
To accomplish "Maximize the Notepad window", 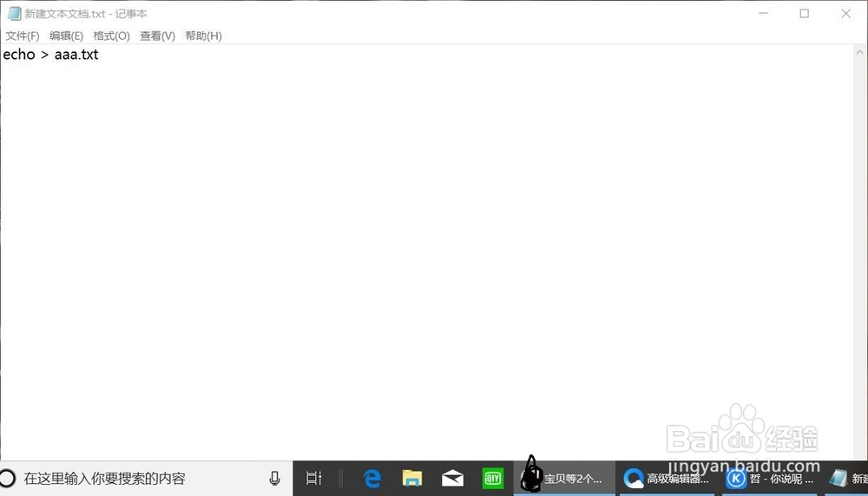I will point(805,13).
